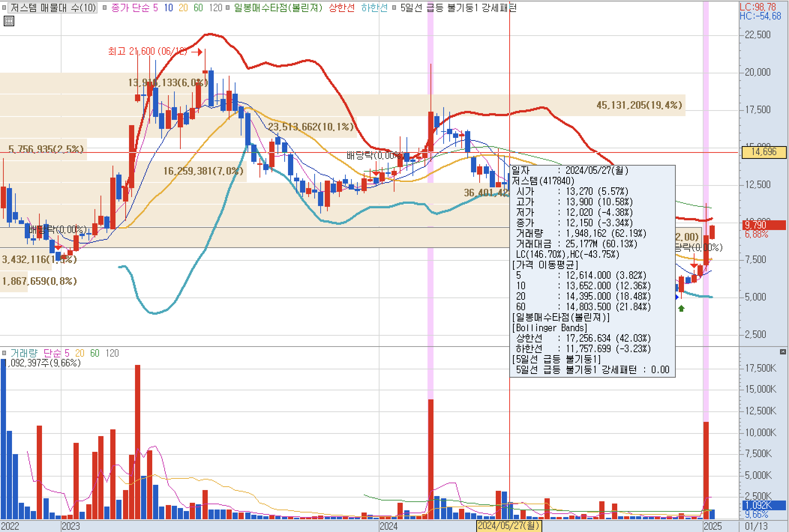
Task: Click the data table grid icon
Action: 9,21
